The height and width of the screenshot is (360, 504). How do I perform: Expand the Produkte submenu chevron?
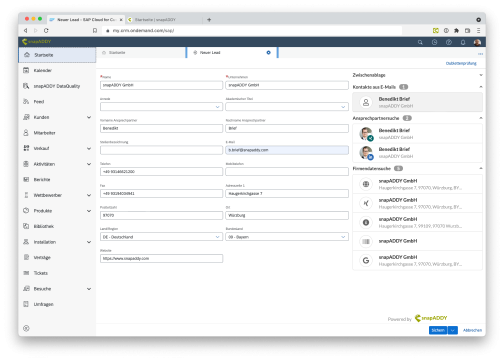pyautogui.click(x=89, y=211)
